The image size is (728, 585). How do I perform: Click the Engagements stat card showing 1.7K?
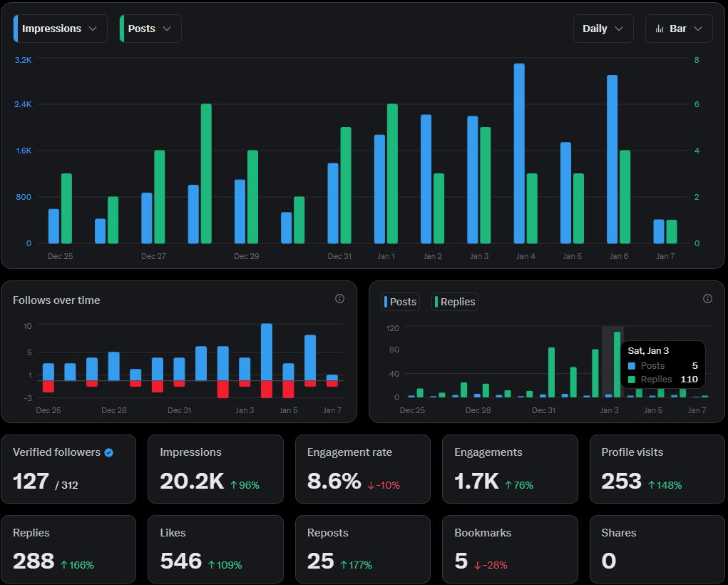tap(510, 469)
